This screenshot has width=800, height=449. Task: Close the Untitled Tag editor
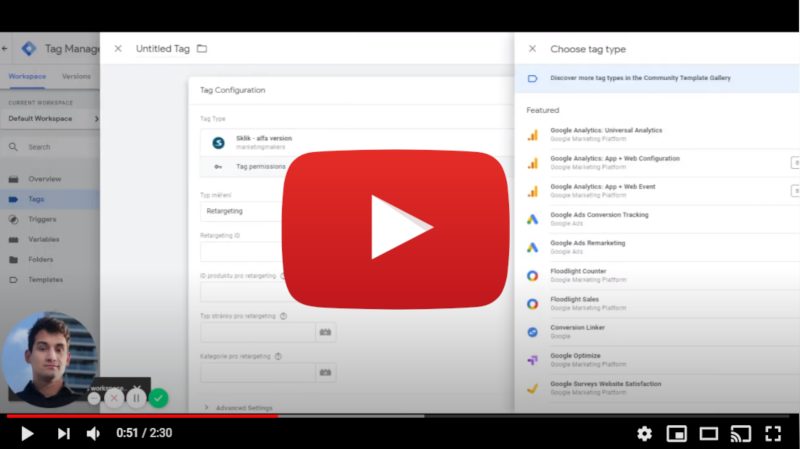pos(118,48)
